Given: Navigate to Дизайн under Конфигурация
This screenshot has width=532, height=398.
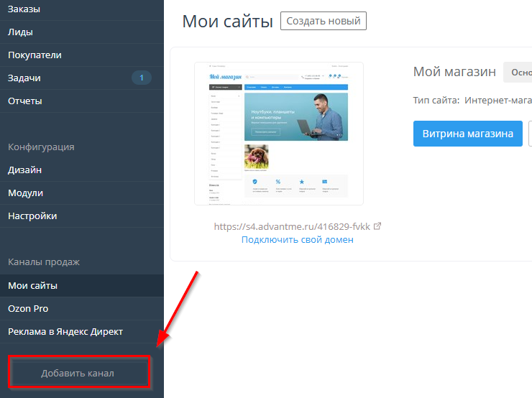Looking at the screenshot, I should pyautogui.click(x=24, y=170).
